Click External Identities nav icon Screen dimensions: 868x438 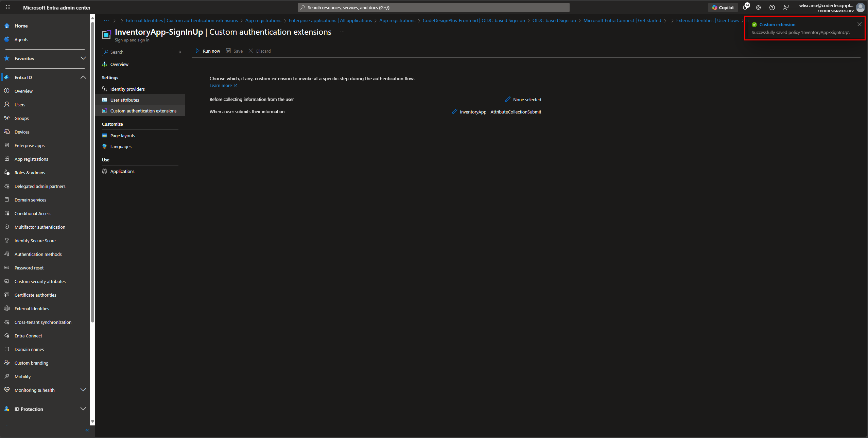click(x=7, y=308)
